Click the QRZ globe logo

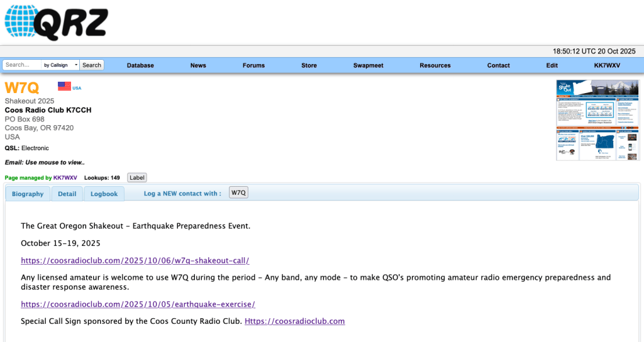pyautogui.click(x=57, y=22)
